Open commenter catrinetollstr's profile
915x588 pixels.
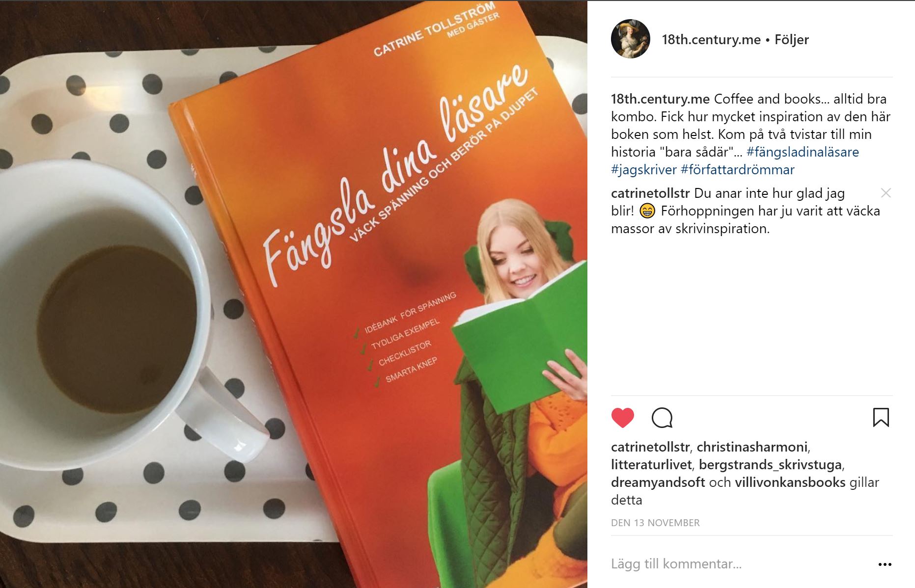pyautogui.click(x=650, y=193)
